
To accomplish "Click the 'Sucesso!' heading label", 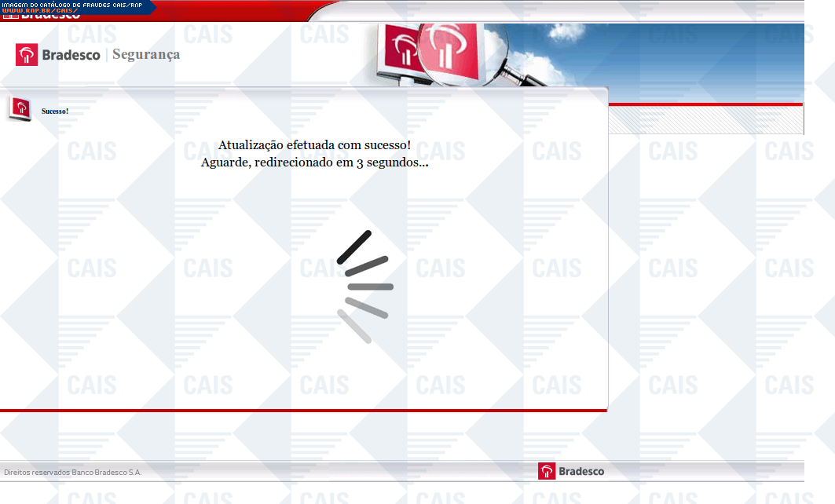I will [55, 111].
